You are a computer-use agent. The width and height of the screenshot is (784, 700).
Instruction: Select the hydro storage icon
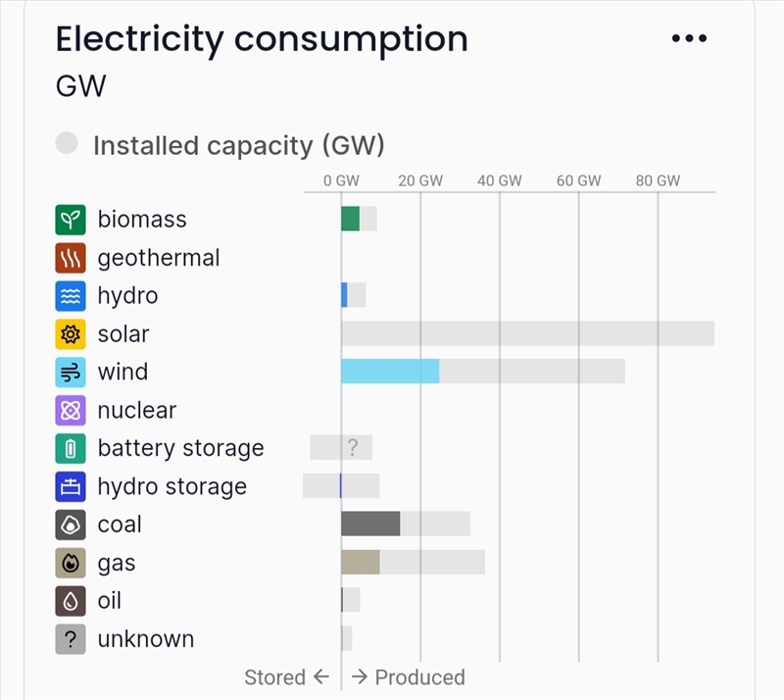(71, 486)
